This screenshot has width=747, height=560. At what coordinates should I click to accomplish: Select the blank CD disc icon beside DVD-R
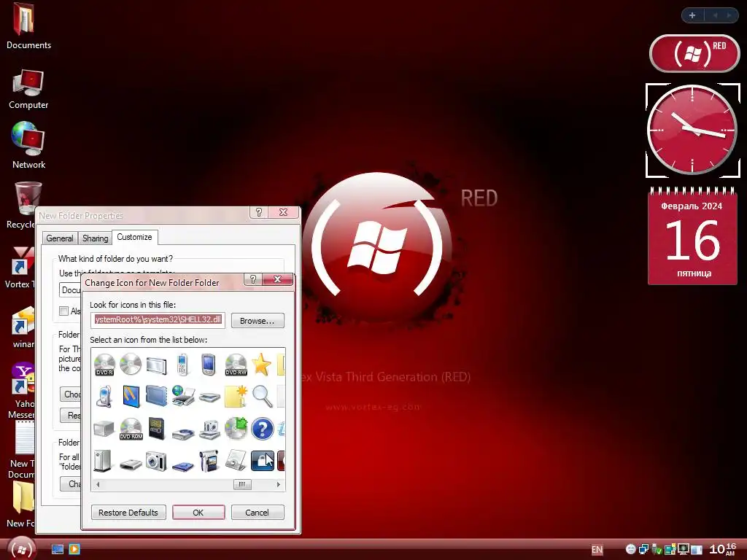pyautogui.click(x=131, y=365)
